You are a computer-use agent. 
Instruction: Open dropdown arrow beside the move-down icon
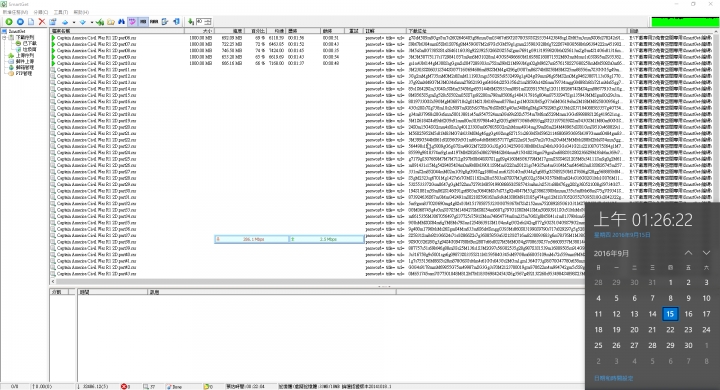[91, 22]
